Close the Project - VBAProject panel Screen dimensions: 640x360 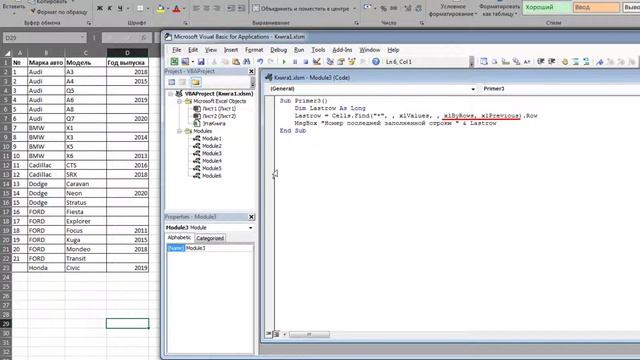tap(251, 71)
